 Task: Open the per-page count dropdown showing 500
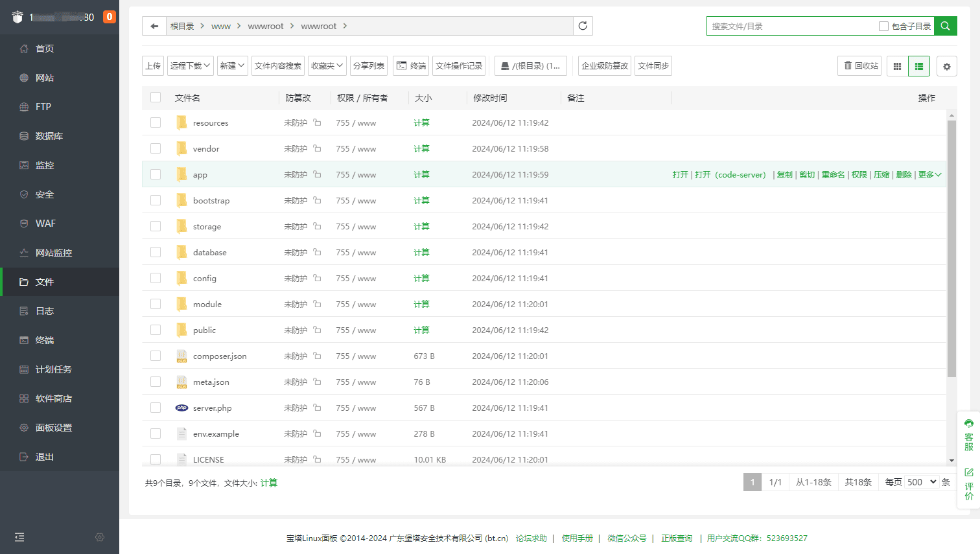coord(920,481)
